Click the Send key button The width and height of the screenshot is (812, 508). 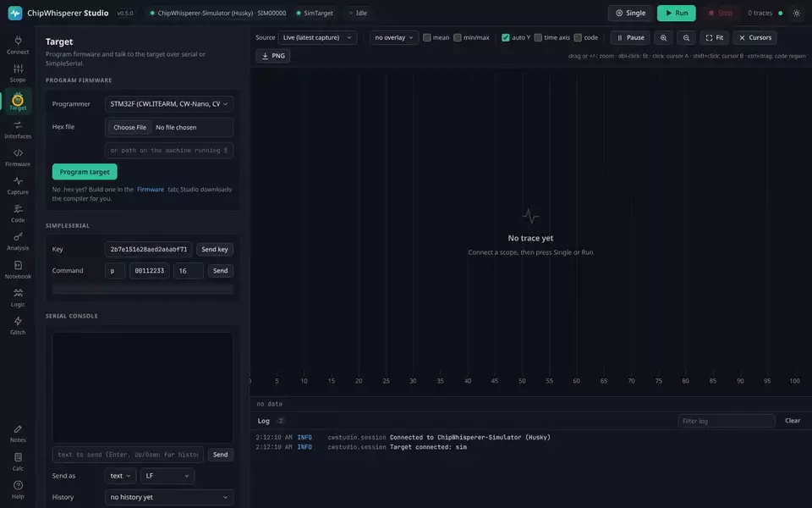click(x=214, y=249)
